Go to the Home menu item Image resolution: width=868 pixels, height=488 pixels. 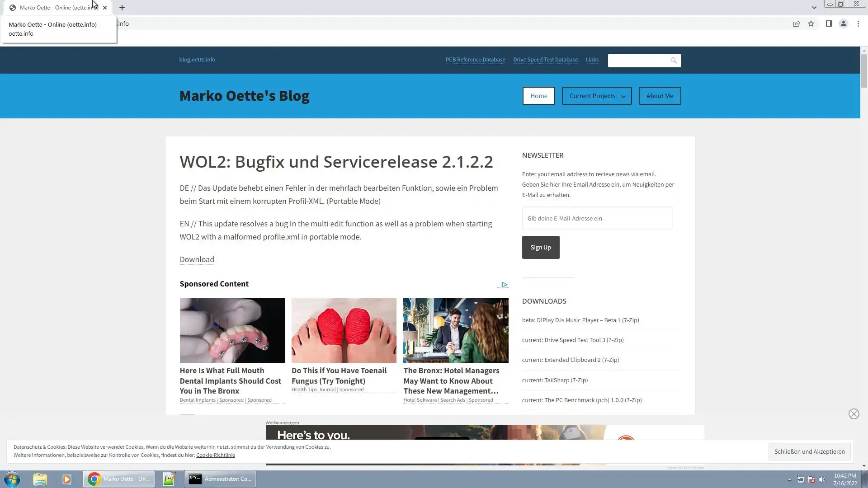pos(538,96)
